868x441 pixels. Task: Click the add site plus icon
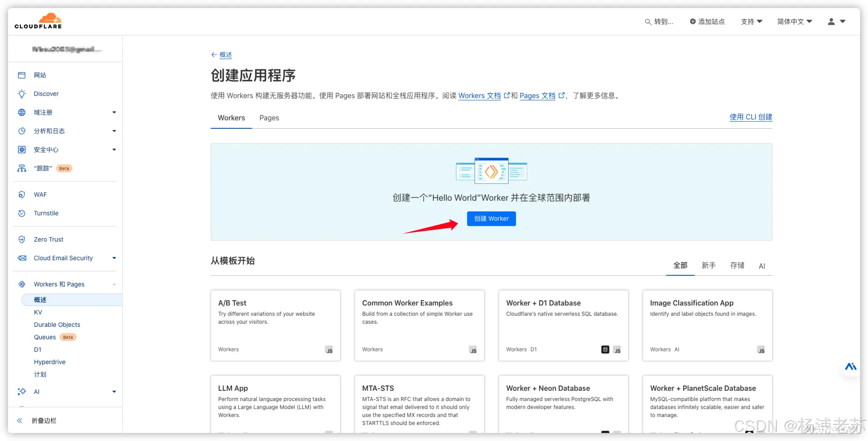[692, 21]
